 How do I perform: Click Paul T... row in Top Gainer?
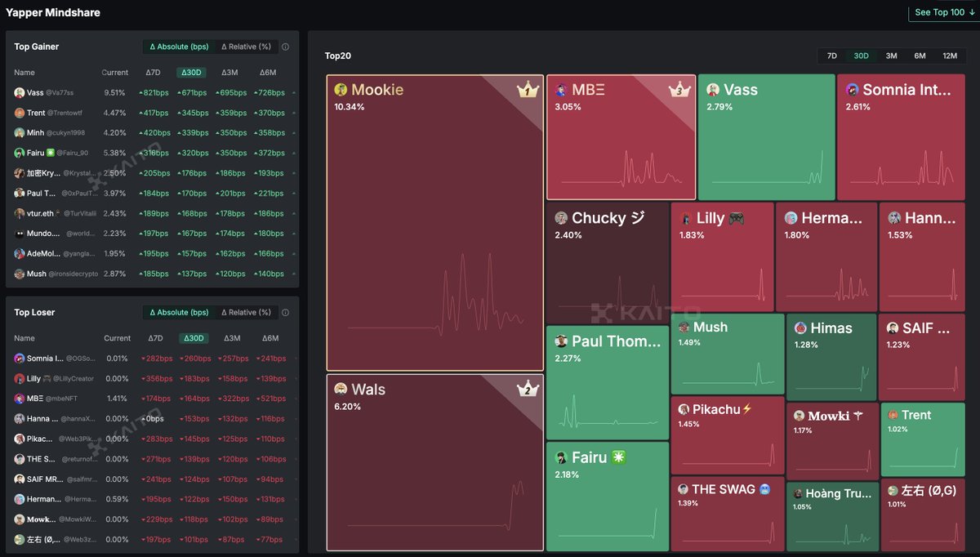(x=152, y=194)
